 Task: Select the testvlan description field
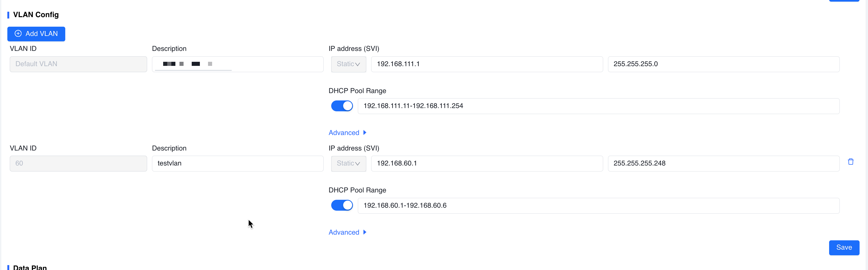(237, 164)
